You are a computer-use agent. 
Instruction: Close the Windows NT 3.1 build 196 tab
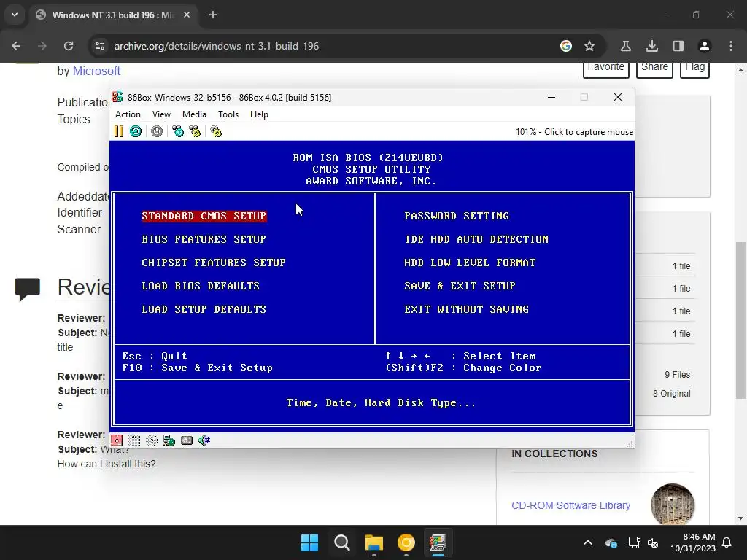click(187, 15)
